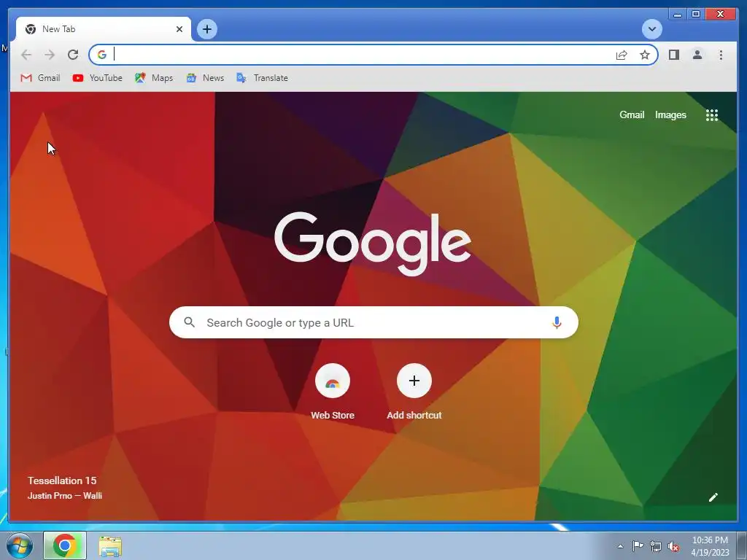Click the Chrome taskbar icon

coord(65,545)
